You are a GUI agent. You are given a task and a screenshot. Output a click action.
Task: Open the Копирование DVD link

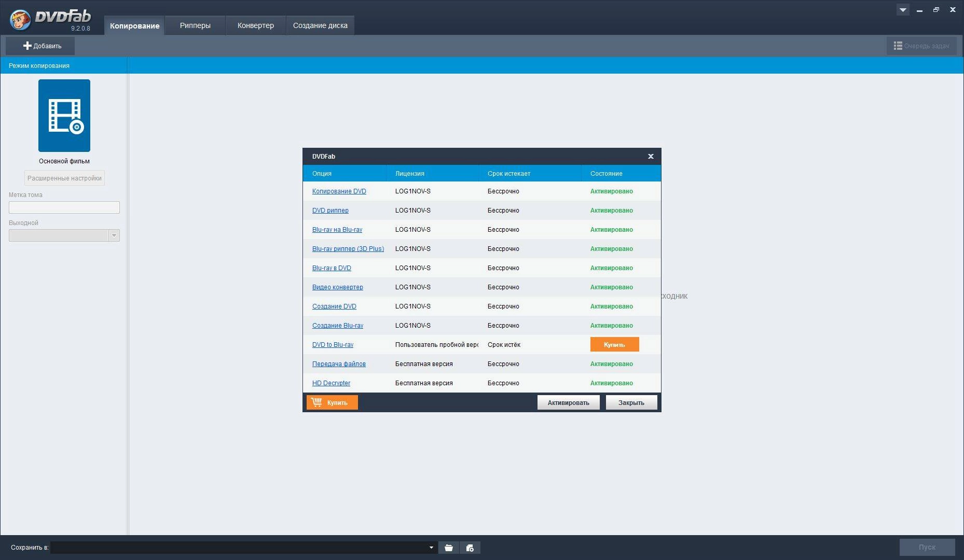pos(339,191)
